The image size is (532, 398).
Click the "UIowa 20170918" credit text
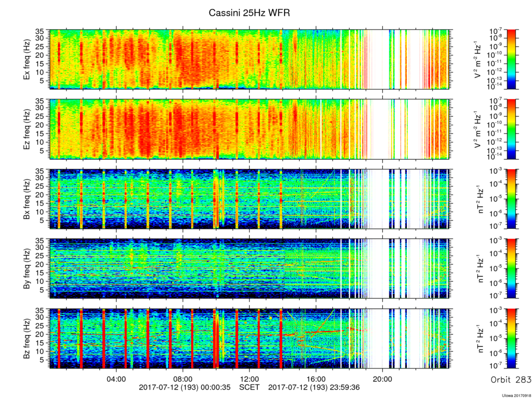tap(516, 395)
